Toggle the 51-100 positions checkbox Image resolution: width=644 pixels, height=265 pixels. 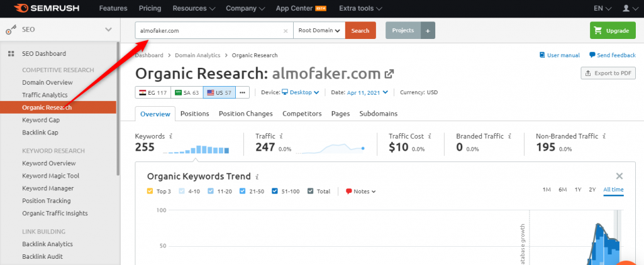coord(274,191)
